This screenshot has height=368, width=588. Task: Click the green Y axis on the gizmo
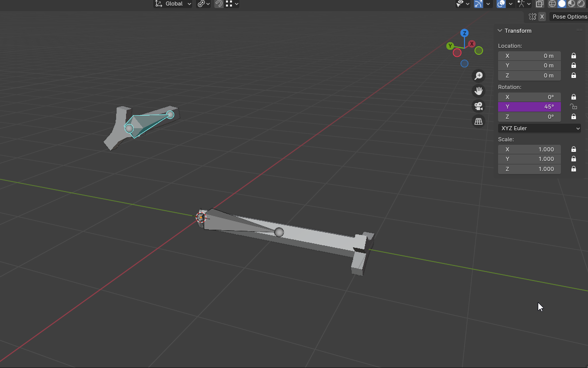tap(450, 46)
